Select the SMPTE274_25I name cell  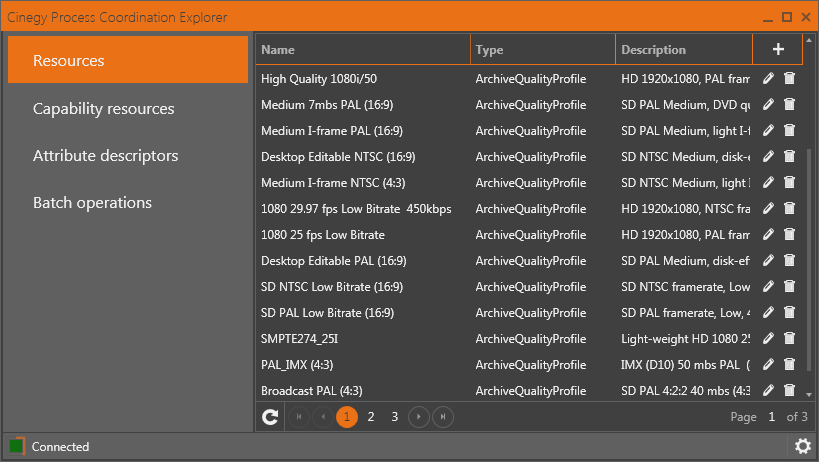coord(299,339)
